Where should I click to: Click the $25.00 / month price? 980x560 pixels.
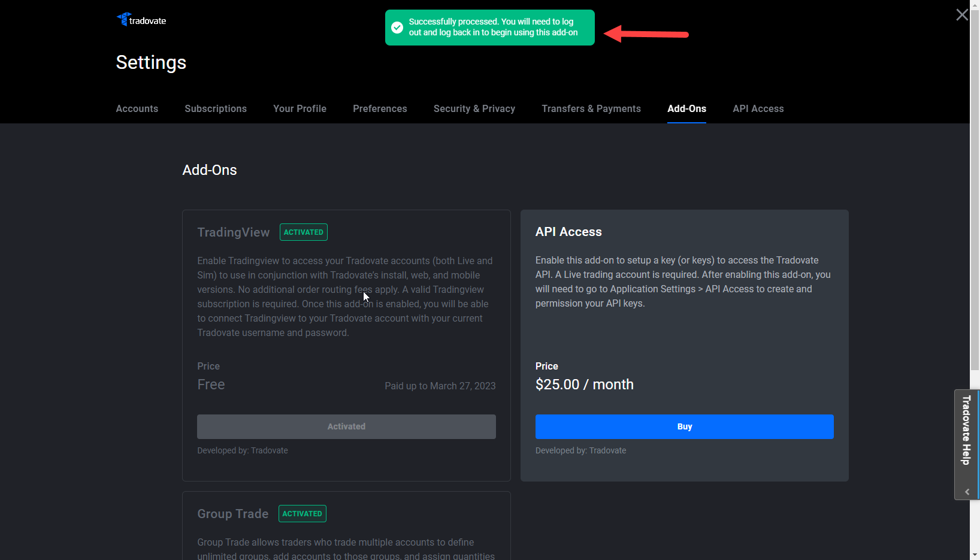pos(585,385)
